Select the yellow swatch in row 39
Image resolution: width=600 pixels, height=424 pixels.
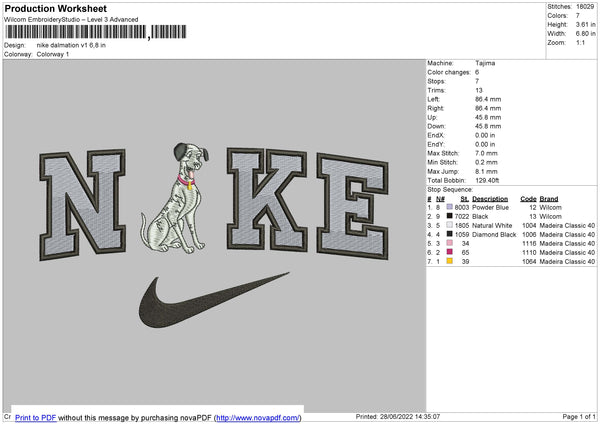pyautogui.click(x=450, y=261)
